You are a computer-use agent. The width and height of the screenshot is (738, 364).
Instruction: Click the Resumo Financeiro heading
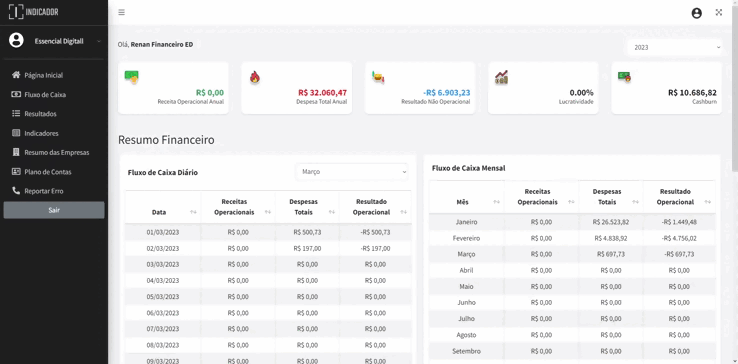[x=166, y=140]
